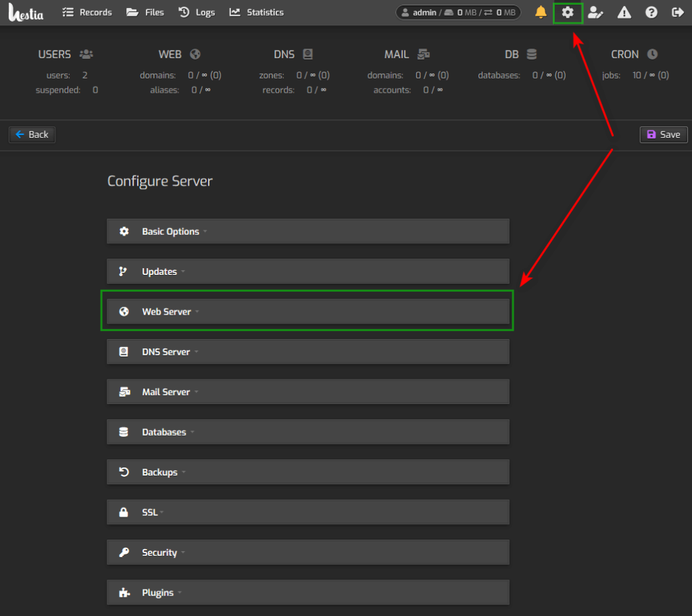Expand the Basic Options section

(171, 231)
